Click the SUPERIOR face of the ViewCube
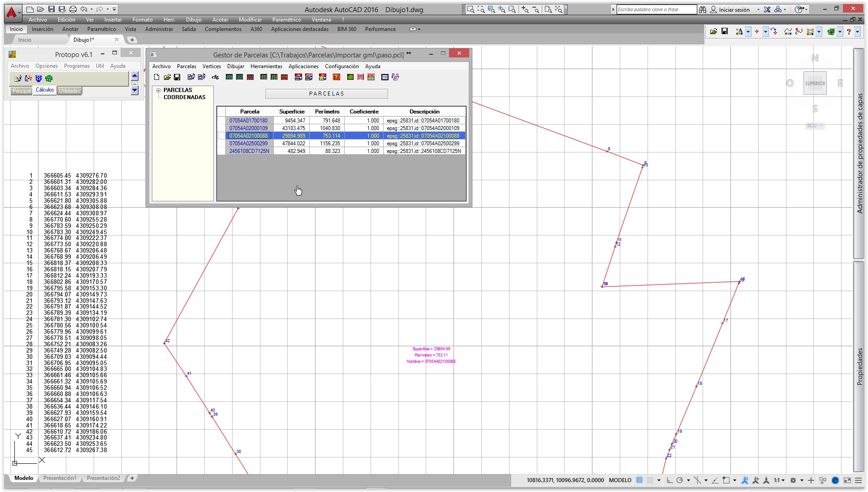 [x=815, y=83]
